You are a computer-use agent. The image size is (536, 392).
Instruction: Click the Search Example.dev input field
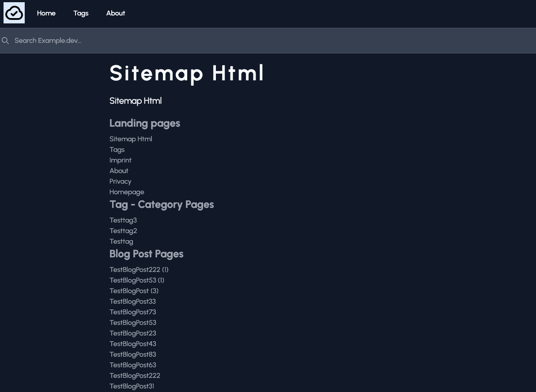pyautogui.click(x=132, y=41)
